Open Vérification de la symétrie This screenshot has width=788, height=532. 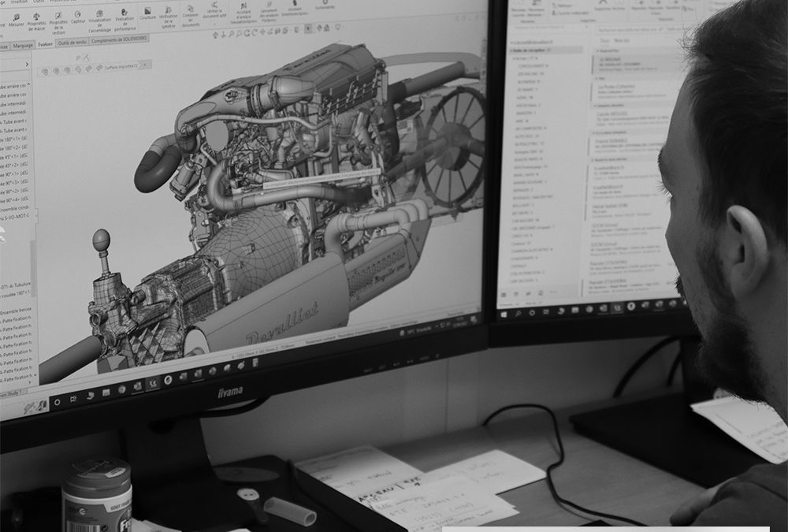pyautogui.click(x=169, y=17)
